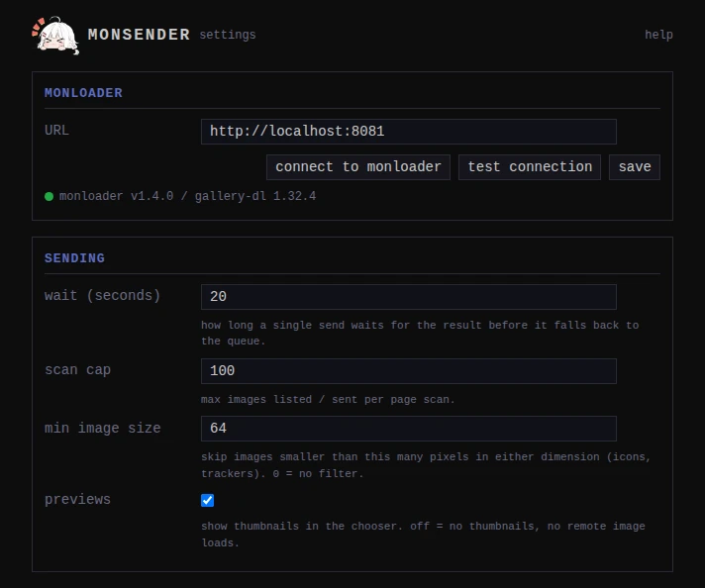The width and height of the screenshot is (705, 588).
Task: Click the connect to monloader button
Action: coord(358,166)
